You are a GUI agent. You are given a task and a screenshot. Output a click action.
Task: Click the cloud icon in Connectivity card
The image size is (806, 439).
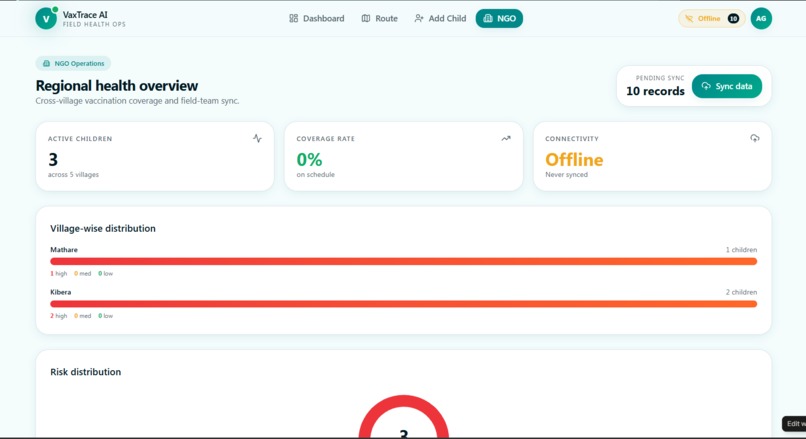754,138
